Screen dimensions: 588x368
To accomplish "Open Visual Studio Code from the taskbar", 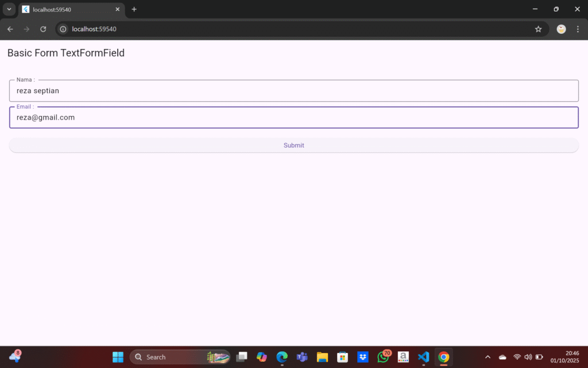I will pyautogui.click(x=424, y=357).
